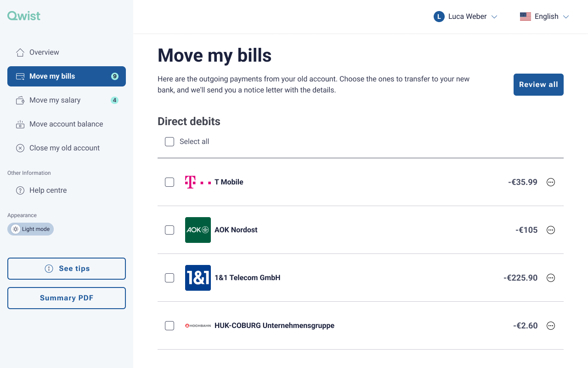
Task: Tick the 1&1 Telecom GmbH checkbox
Action: [170, 278]
